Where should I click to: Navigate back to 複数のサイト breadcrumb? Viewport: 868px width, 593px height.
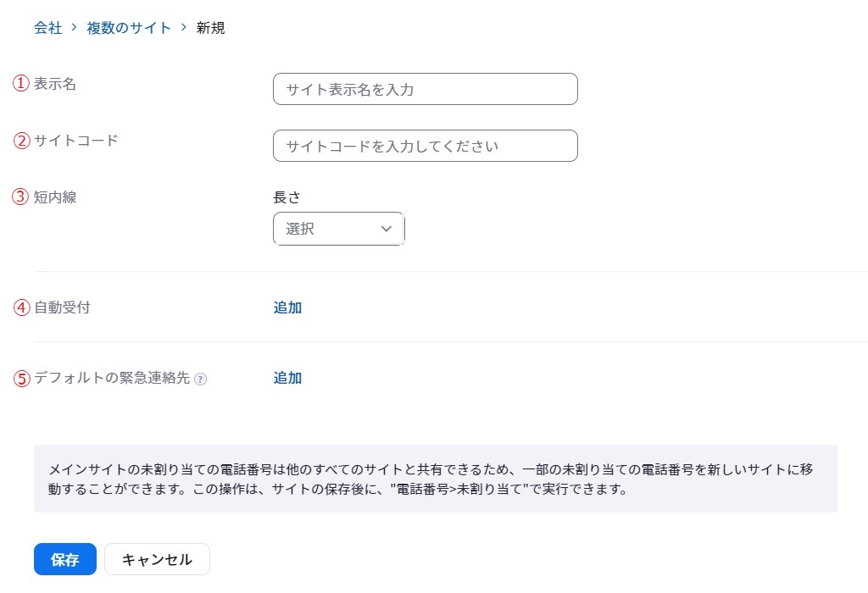129,28
